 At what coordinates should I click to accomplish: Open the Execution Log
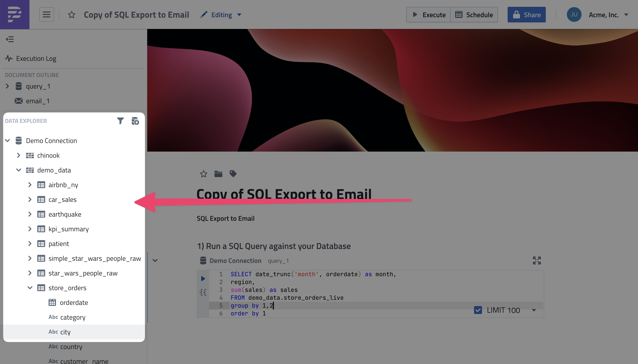point(36,58)
